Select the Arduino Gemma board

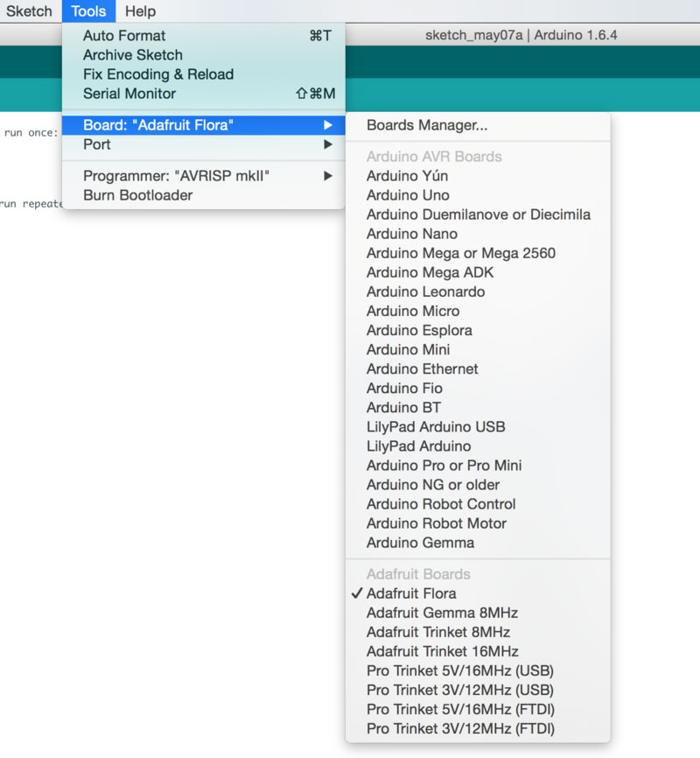[x=421, y=543]
